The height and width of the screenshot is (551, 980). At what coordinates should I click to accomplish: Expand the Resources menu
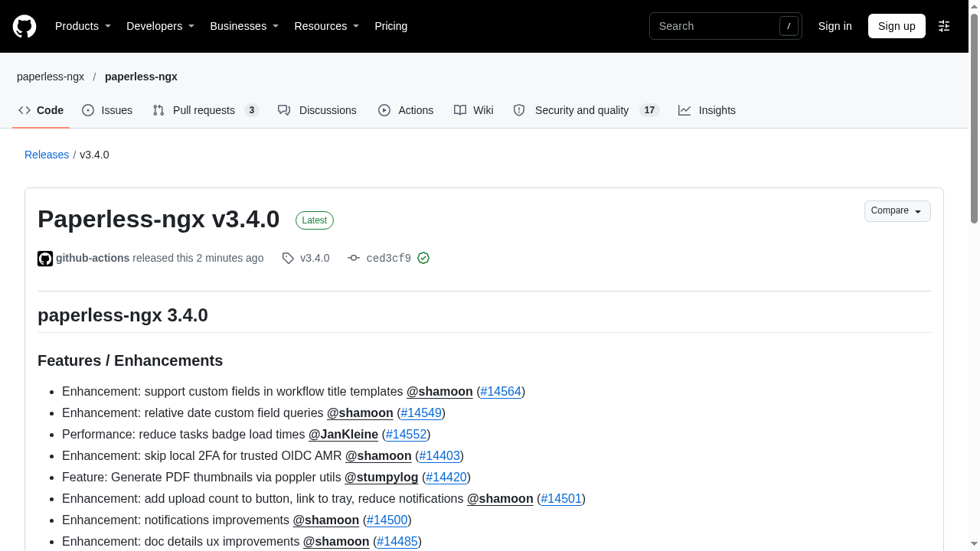pos(326,26)
